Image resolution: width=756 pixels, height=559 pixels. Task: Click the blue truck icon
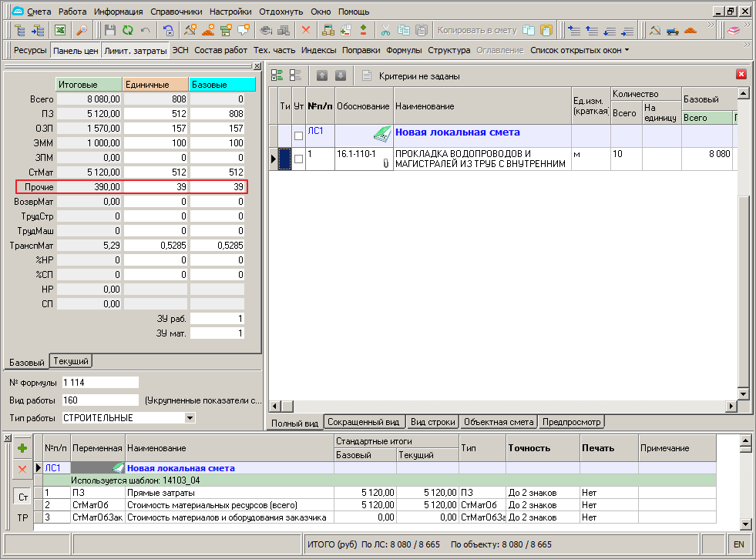tap(673, 30)
